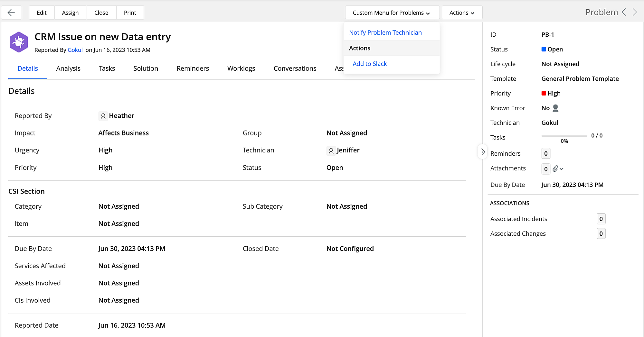Navigate to the previous Problem using left arrow

coord(624,12)
